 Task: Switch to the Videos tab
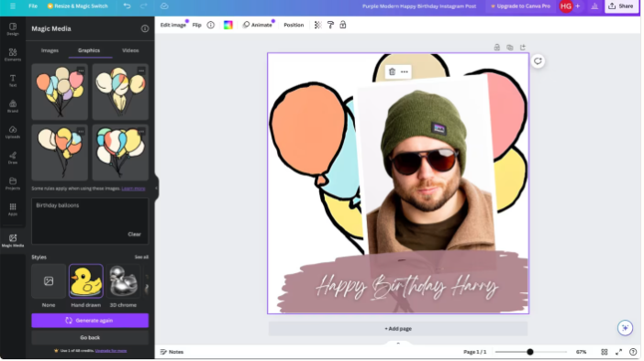(x=130, y=50)
